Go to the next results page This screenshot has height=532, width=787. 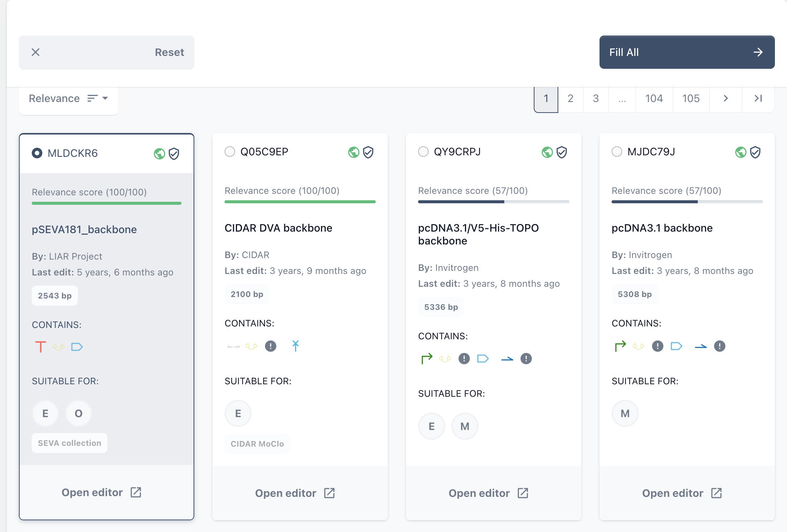(x=726, y=99)
